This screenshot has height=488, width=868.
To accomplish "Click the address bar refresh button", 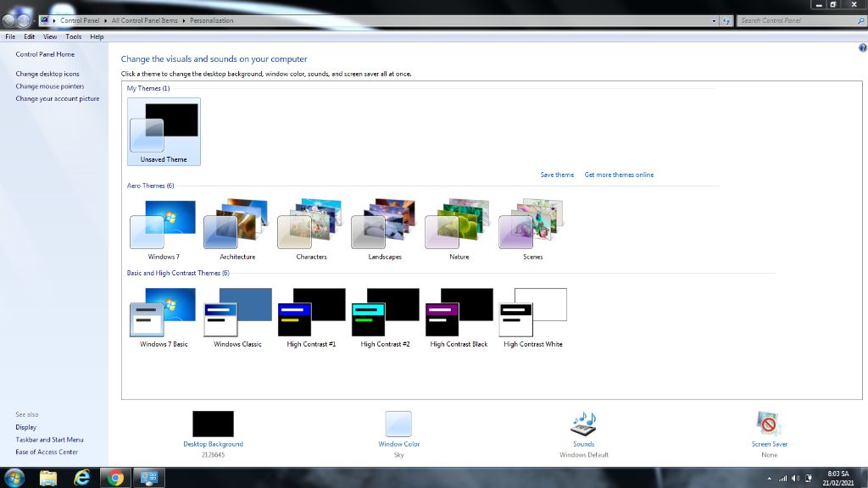I will [726, 21].
